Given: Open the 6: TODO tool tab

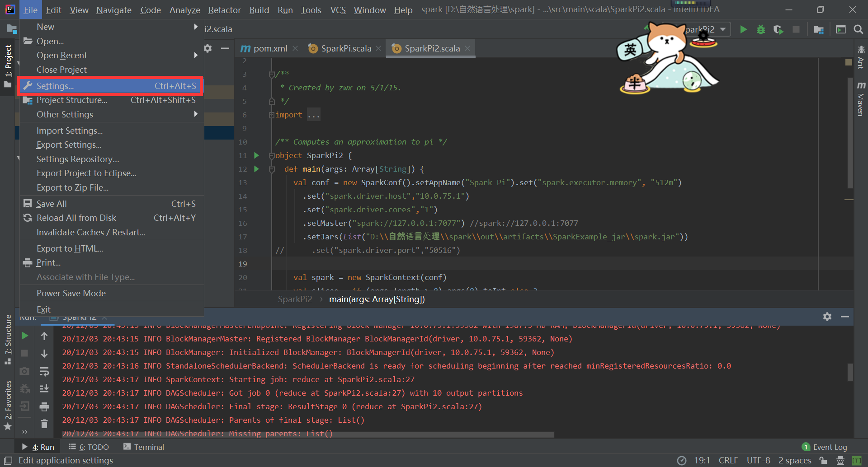Looking at the screenshot, I should 89,447.
